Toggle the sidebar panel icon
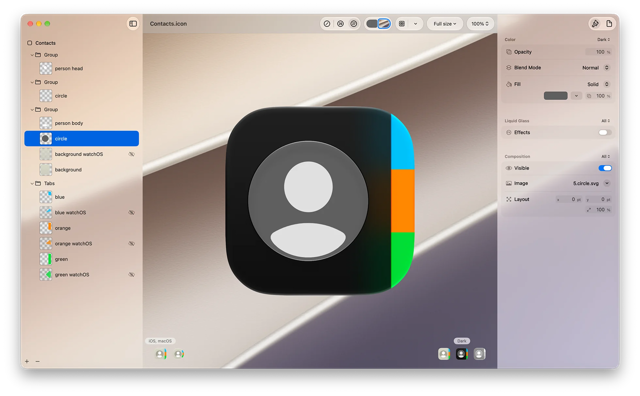Image resolution: width=640 pixels, height=396 pixels. click(x=133, y=24)
